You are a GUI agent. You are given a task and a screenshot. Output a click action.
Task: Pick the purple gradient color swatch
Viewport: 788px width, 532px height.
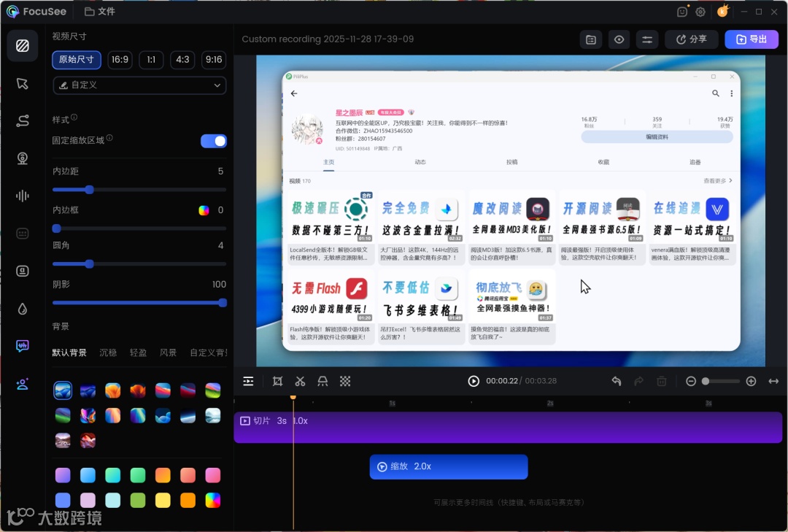click(x=63, y=475)
